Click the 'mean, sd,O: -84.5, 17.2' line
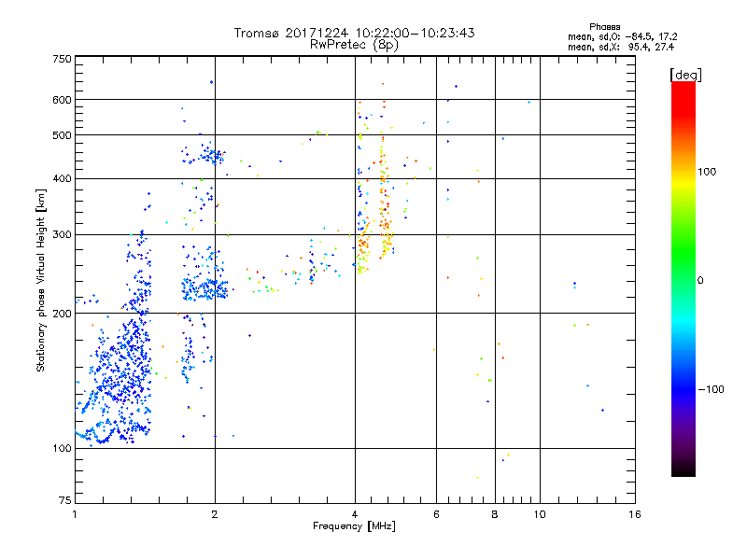This screenshot has width=747, height=560. tap(622, 36)
